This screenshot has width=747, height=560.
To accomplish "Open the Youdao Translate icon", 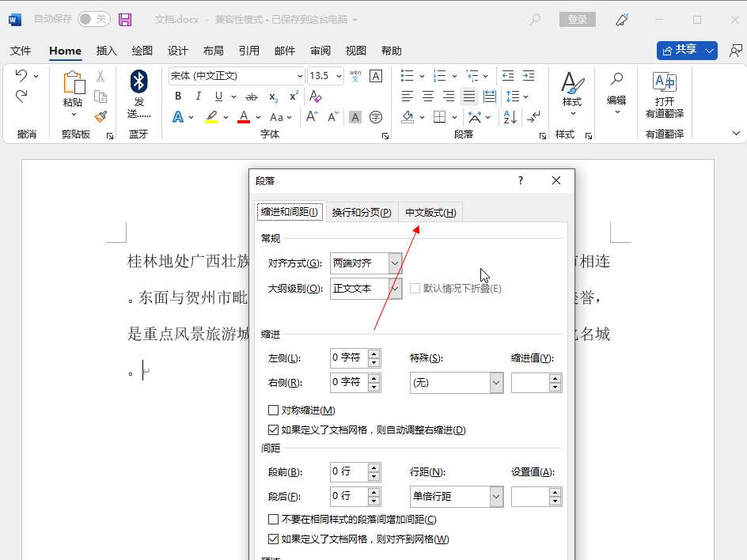I will [664, 82].
